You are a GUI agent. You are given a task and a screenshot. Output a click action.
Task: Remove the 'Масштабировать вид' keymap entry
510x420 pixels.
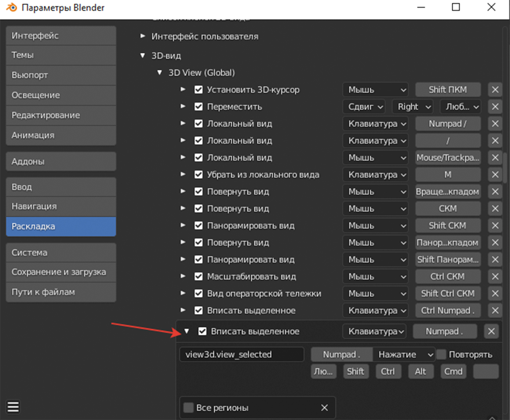495,276
